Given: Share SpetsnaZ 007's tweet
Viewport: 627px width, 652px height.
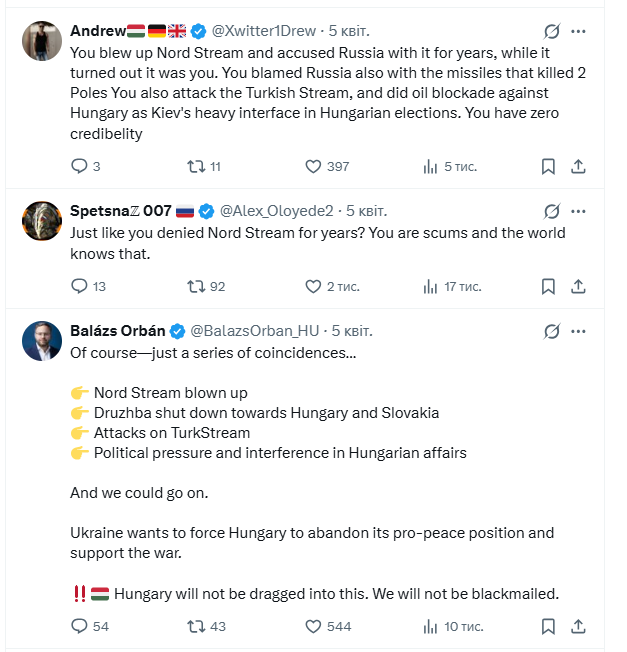Looking at the screenshot, I should tap(579, 286).
